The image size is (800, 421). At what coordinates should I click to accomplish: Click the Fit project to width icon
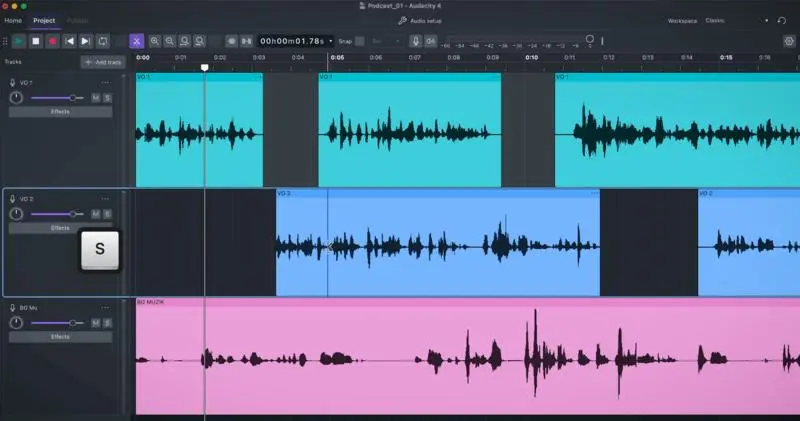(199, 41)
